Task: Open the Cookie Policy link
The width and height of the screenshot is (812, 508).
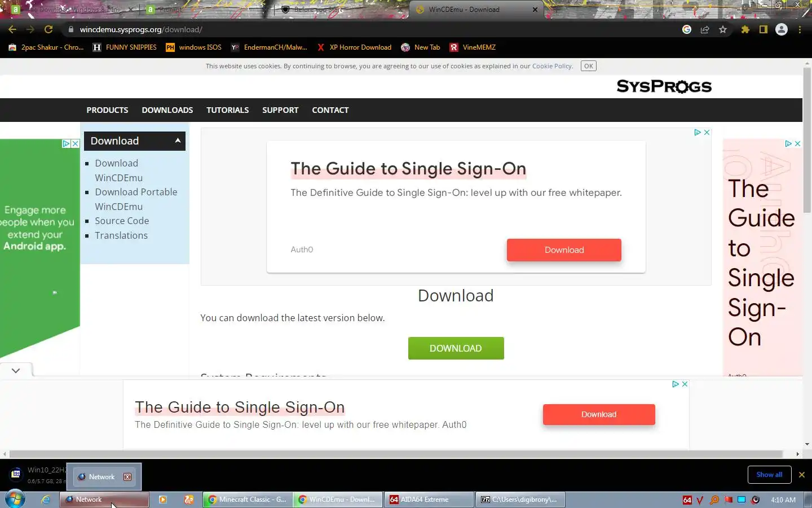Action: point(551,66)
